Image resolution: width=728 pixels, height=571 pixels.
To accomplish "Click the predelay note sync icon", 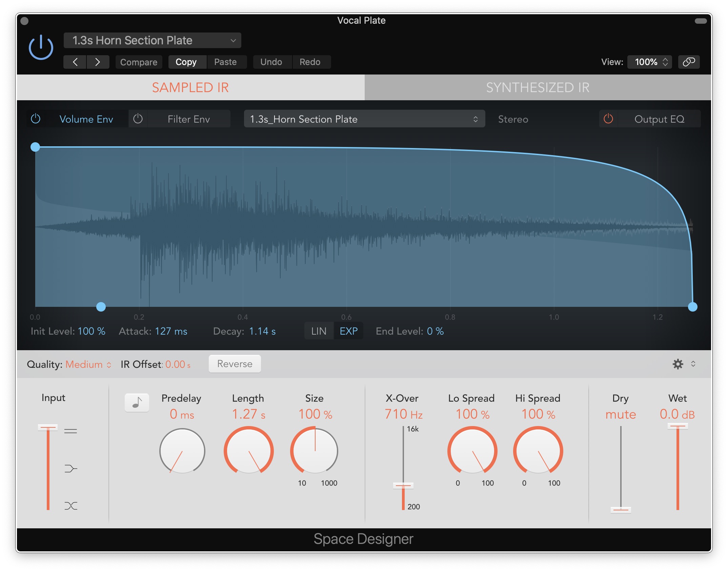I will coord(137,403).
